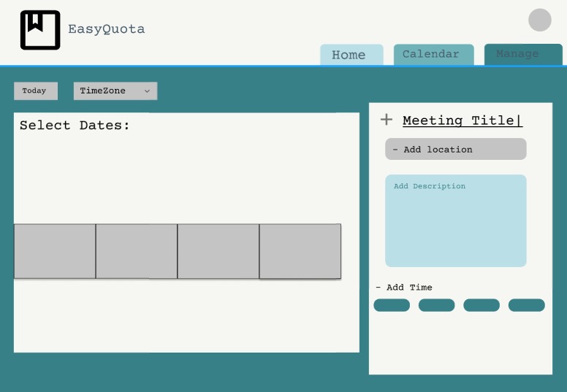Select the second time pill under Add Time
Viewport: 567px width, 392px height.
click(x=436, y=305)
